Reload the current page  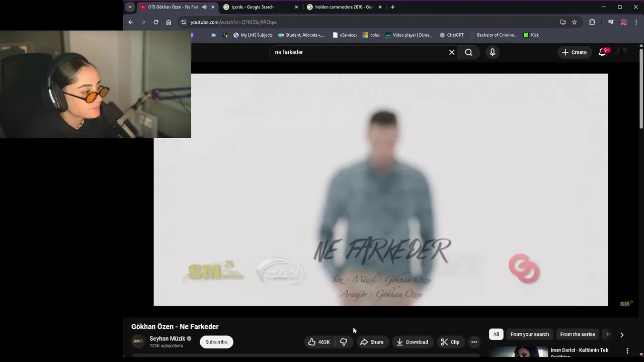pyautogui.click(x=156, y=22)
